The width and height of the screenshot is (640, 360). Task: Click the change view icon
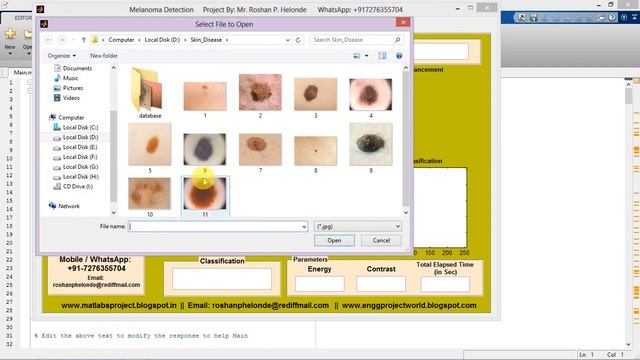357,56
